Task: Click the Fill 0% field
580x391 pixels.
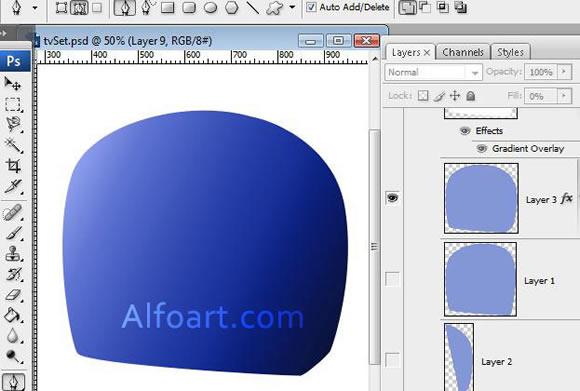Action: pos(540,97)
